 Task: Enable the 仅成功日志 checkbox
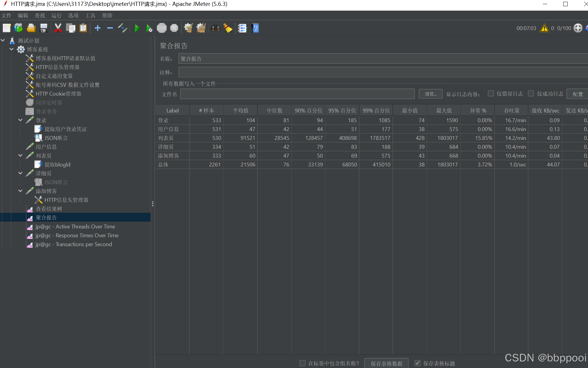pyautogui.click(x=531, y=94)
